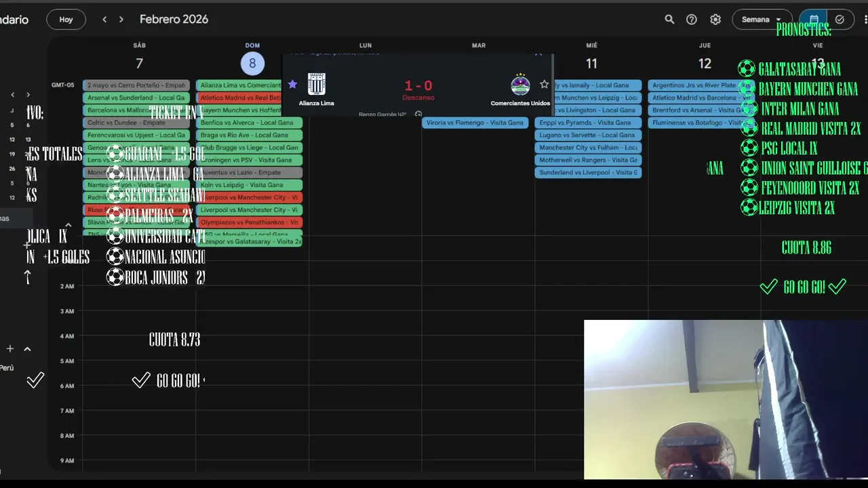Open Koln vs Leipzig event

pos(250,185)
